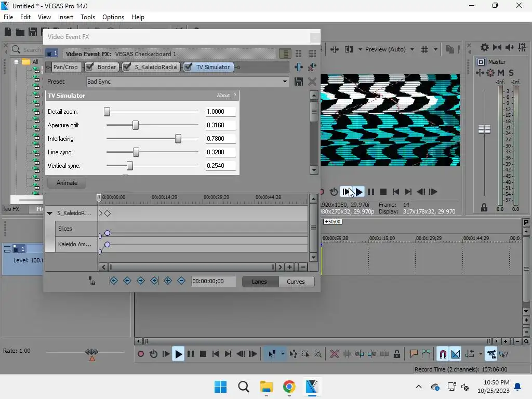The height and width of the screenshot is (399, 532).
Task: Enable snapping magnet icon in main toolbar
Action: 443,354
